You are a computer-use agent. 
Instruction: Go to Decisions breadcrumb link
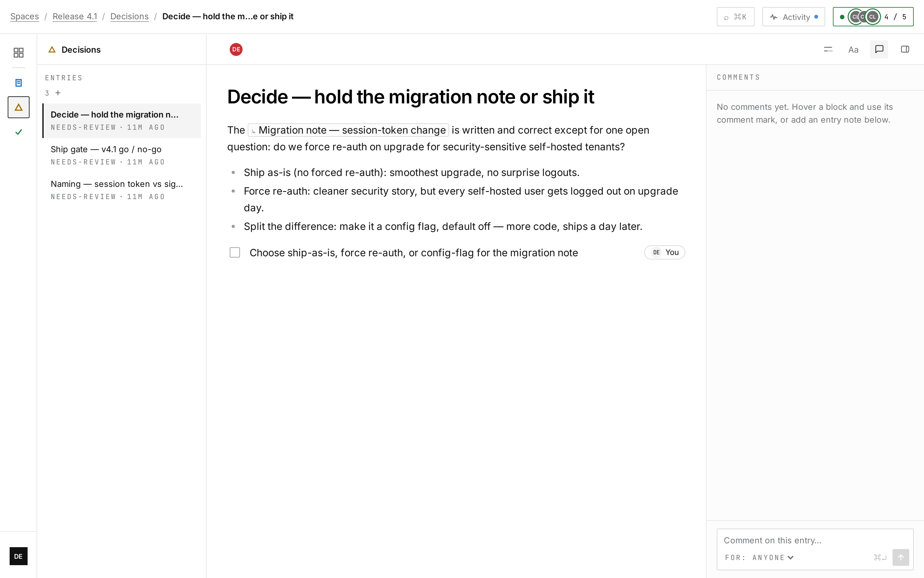pyautogui.click(x=129, y=16)
